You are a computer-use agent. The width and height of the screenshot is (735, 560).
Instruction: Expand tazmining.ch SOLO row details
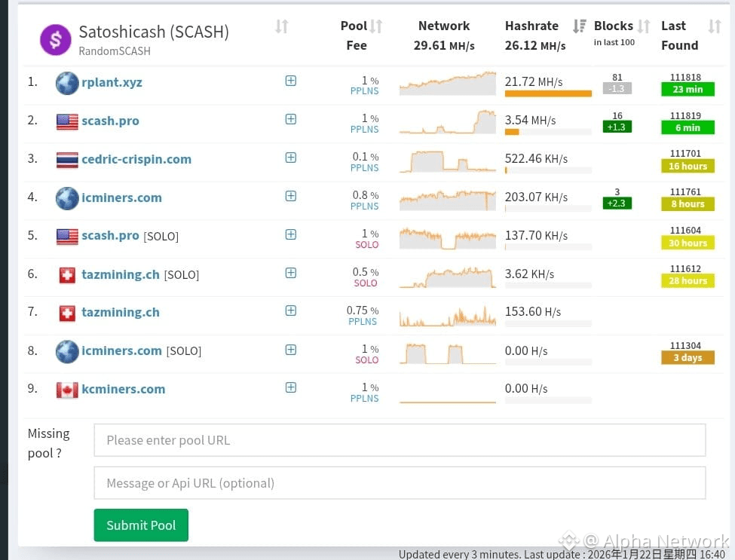pos(291,273)
